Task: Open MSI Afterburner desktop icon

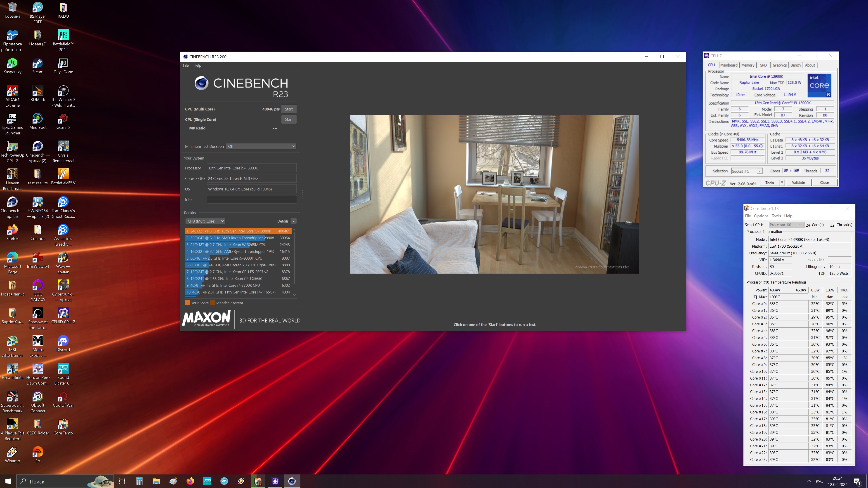Action: (x=12, y=342)
